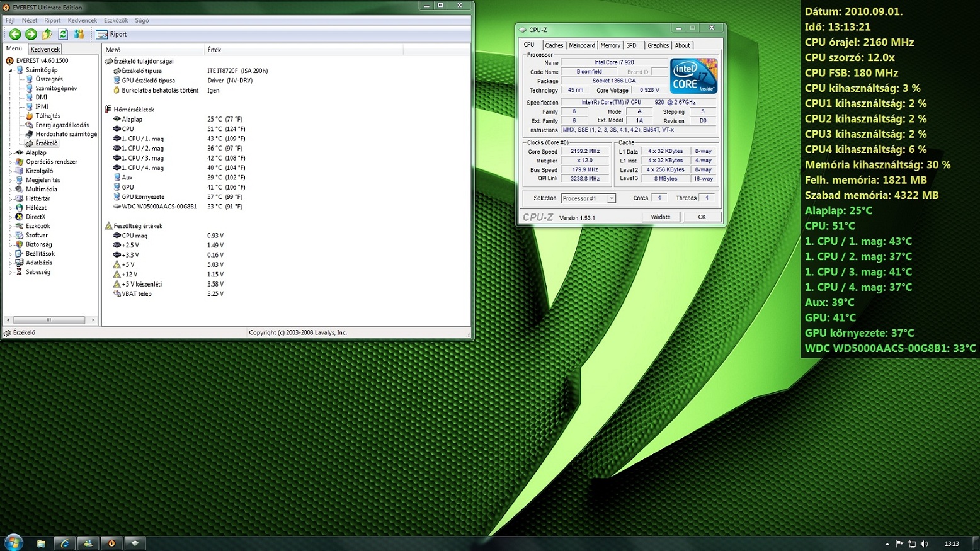Collapse the Számítógép tree node

pyautogui.click(x=11, y=71)
